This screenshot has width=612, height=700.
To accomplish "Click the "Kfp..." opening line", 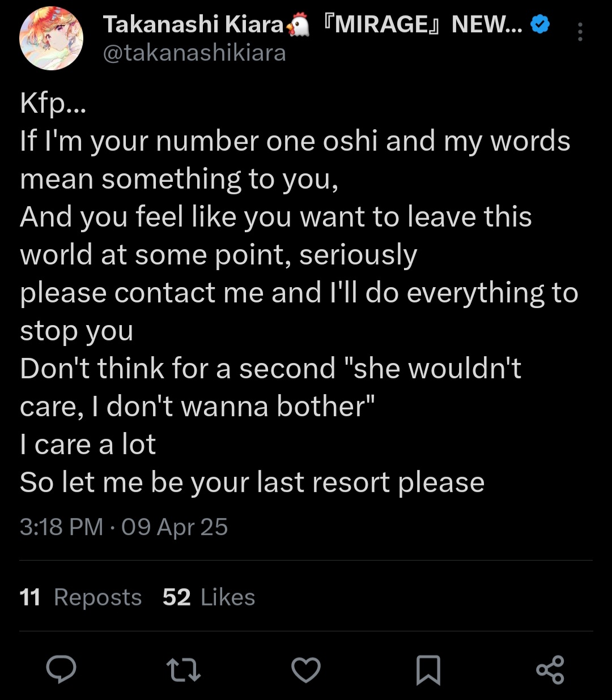I will click(53, 103).
